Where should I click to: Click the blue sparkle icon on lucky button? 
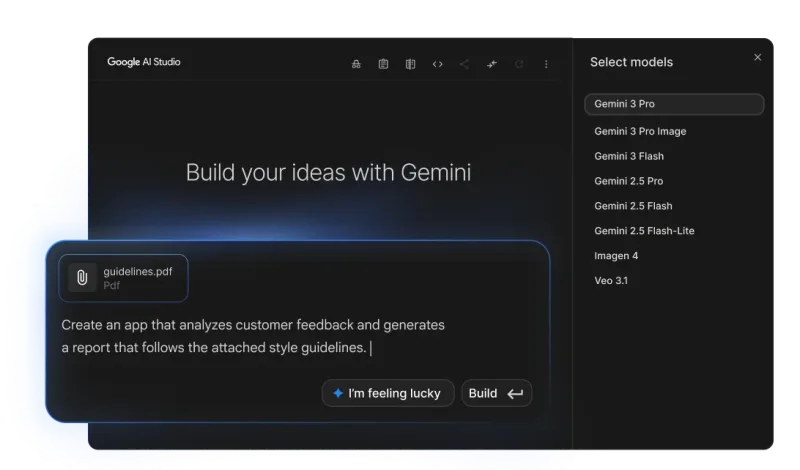(338, 393)
